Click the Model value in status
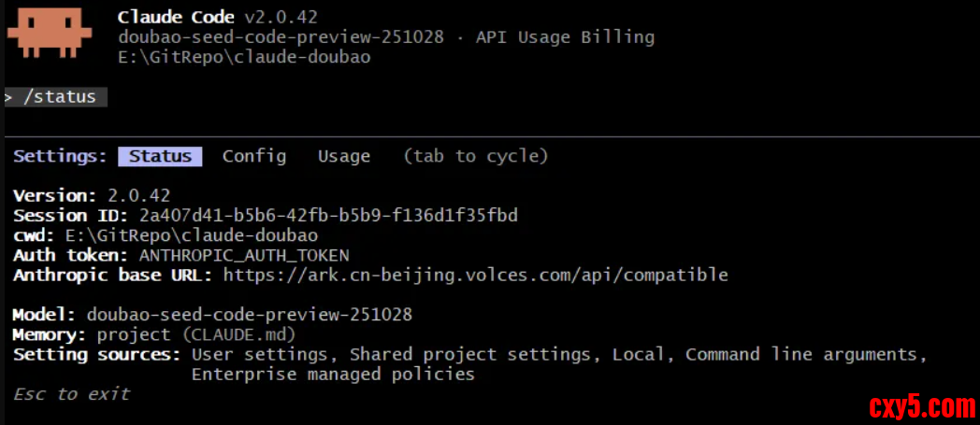The image size is (980, 425). (249, 314)
